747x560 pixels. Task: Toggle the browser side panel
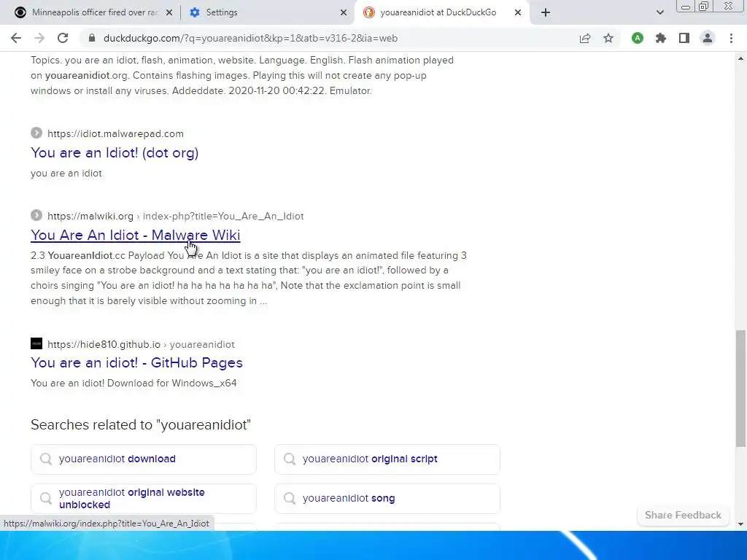tap(684, 38)
